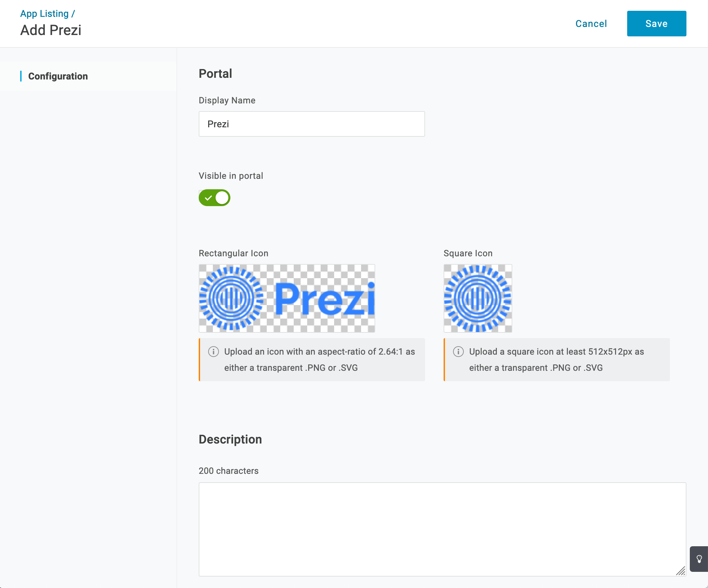The image size is (708, 588).
Task: Open the Configuration sidebar tab
Action: click(58, 76)
